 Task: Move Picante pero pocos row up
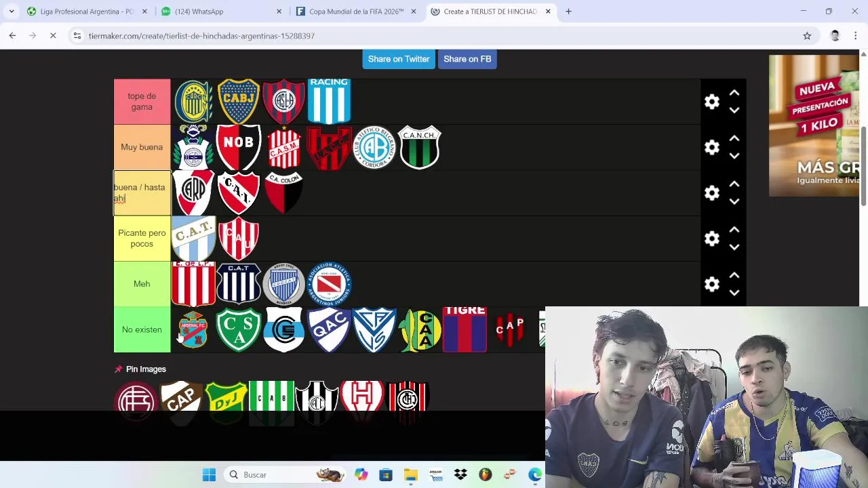point(734,230)
